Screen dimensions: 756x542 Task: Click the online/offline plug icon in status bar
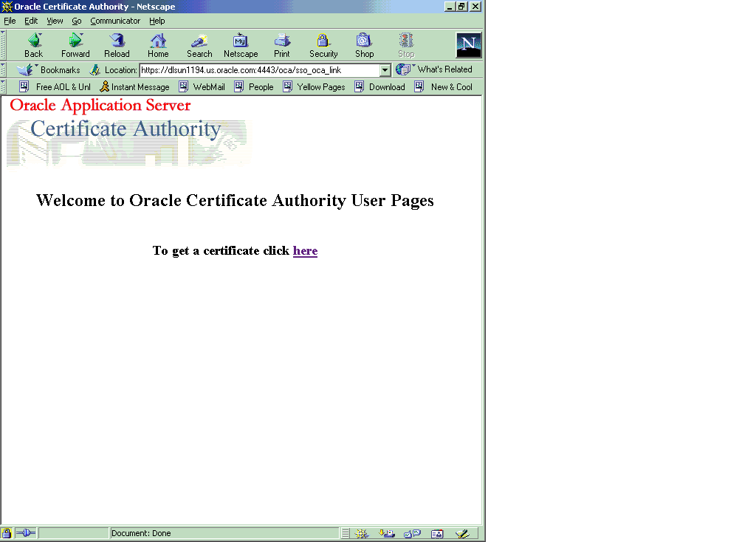point(26,533)
